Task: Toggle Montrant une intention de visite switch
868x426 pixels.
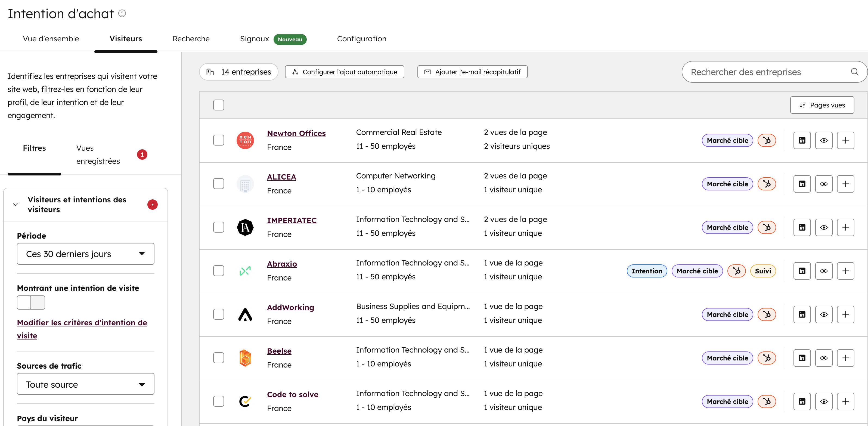Action: (31, 302)
